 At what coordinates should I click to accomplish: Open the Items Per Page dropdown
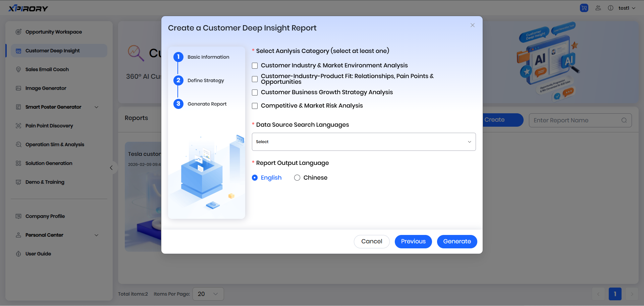pyautogui.click(x=208, y=294)
